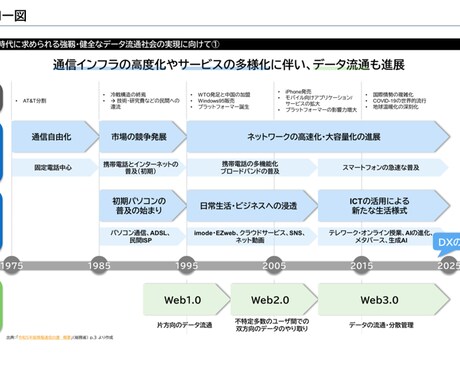Screen dimensions: 460x380
Task: Select the 2015 timeline marker
Action: (x=362, y=266)
